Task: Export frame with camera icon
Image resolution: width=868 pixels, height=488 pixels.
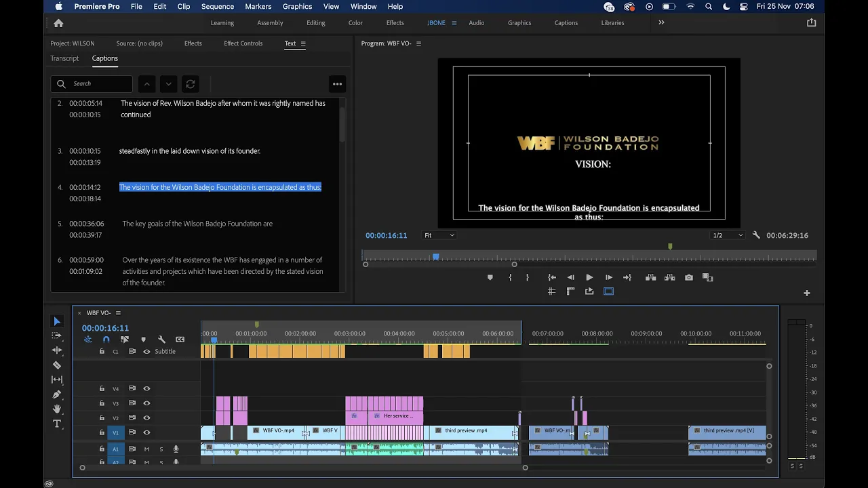Action: coord(689,277)
